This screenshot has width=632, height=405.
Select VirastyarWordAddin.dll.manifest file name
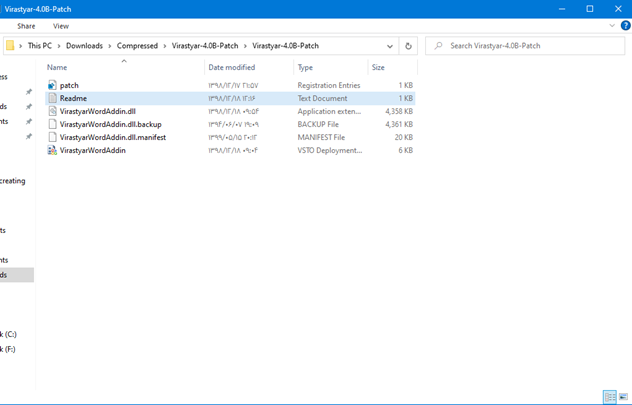[113, 137]
